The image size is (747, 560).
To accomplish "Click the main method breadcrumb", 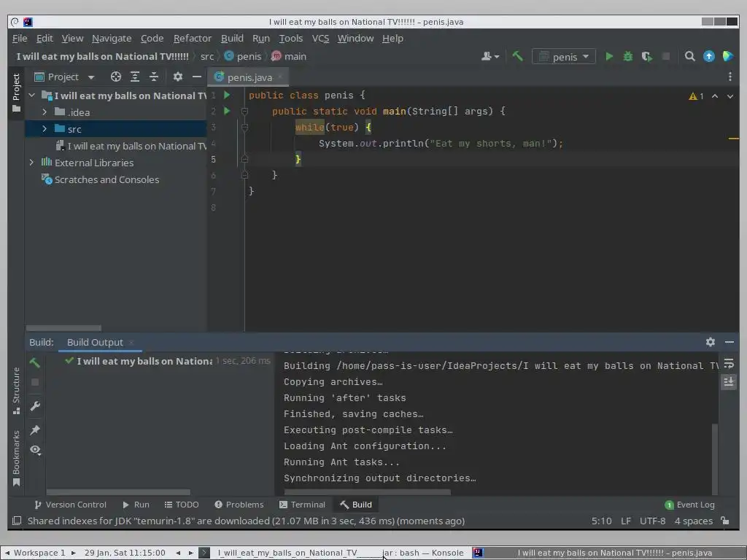I will [x=289, y=56].
